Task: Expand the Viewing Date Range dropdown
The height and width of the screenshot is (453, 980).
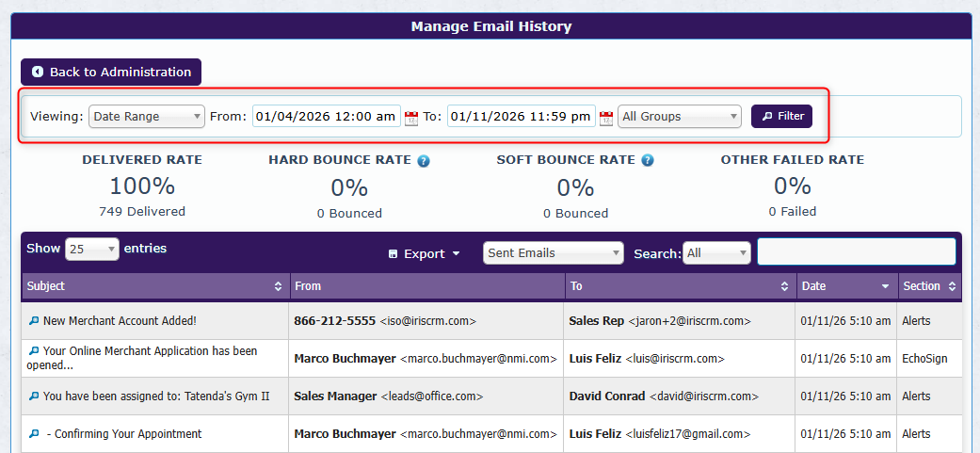Action: [x=146, y=117]
